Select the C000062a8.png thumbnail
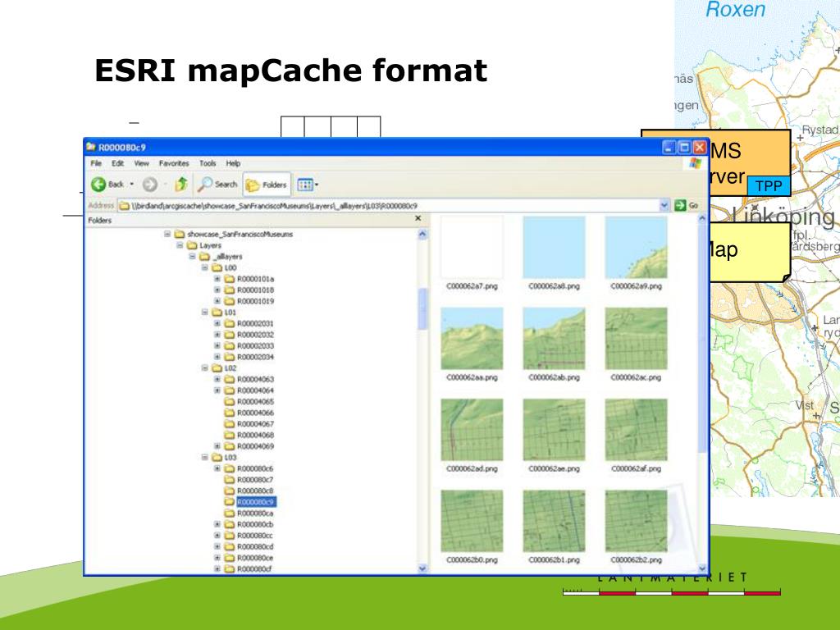This screenshot has width=840, height=630. point(554,248)
